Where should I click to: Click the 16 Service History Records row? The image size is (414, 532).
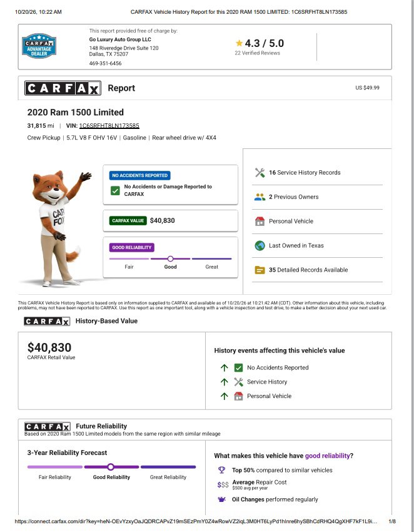tap(317, 173)
